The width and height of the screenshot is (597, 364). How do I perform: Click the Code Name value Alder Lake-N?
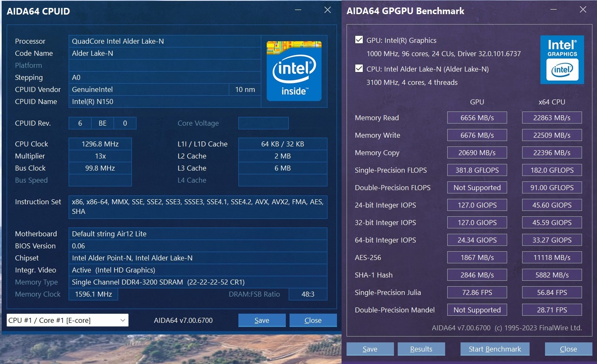165,53
